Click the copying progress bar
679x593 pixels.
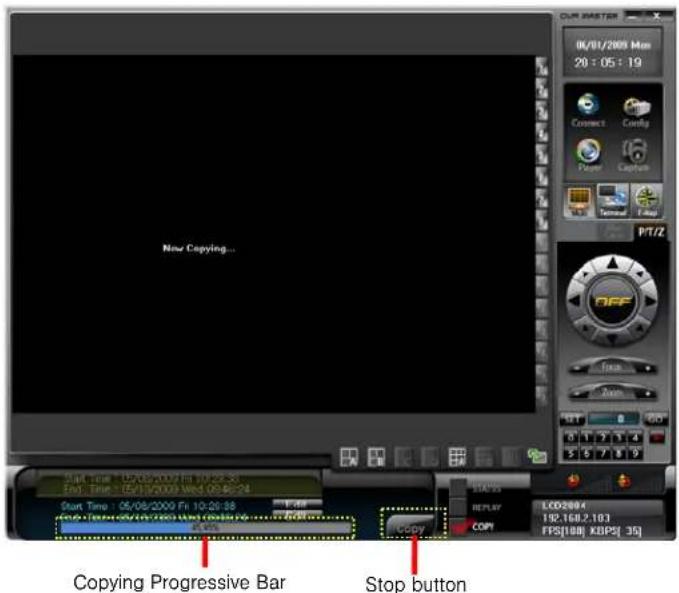[206, 527]
